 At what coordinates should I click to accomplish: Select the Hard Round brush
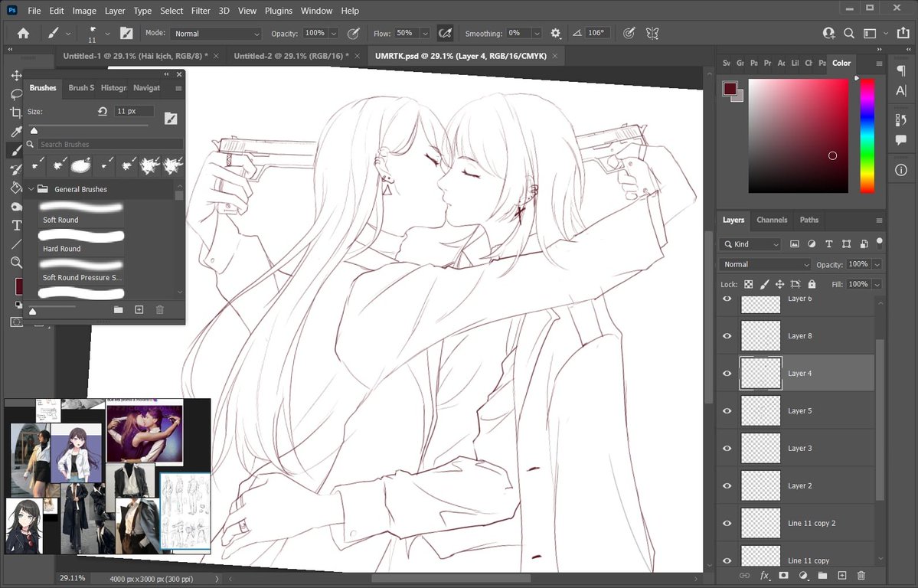coord(81,242)
